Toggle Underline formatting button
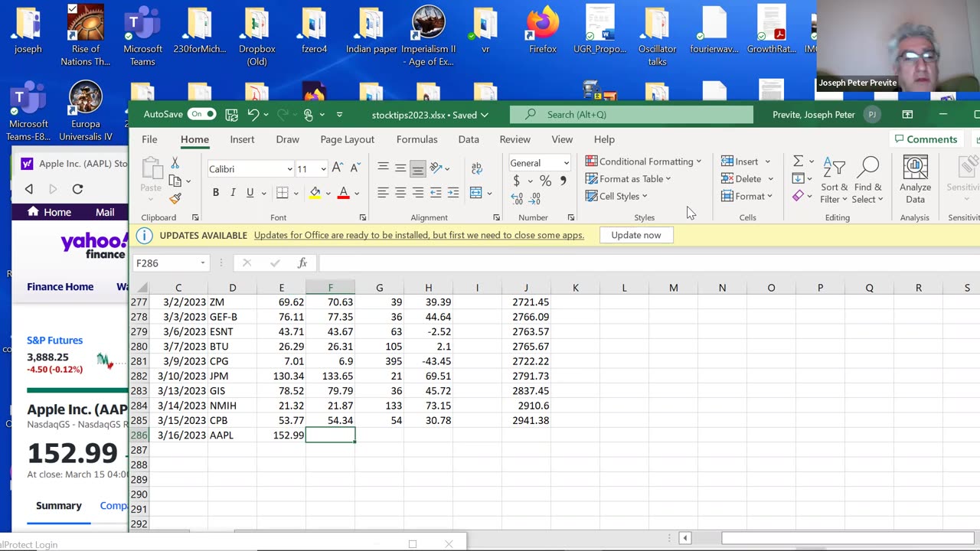The height and width of the screenshot is (551, 980). click(250, 193)
